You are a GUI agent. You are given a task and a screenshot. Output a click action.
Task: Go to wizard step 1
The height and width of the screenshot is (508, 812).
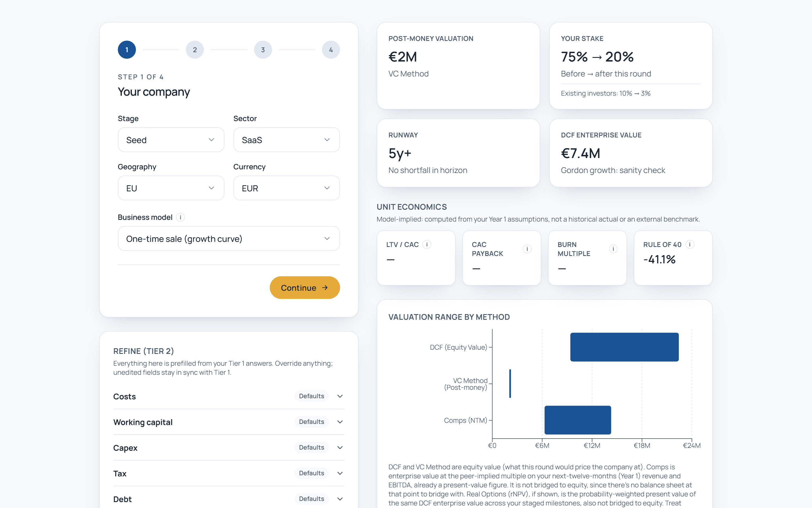[127, 50]
